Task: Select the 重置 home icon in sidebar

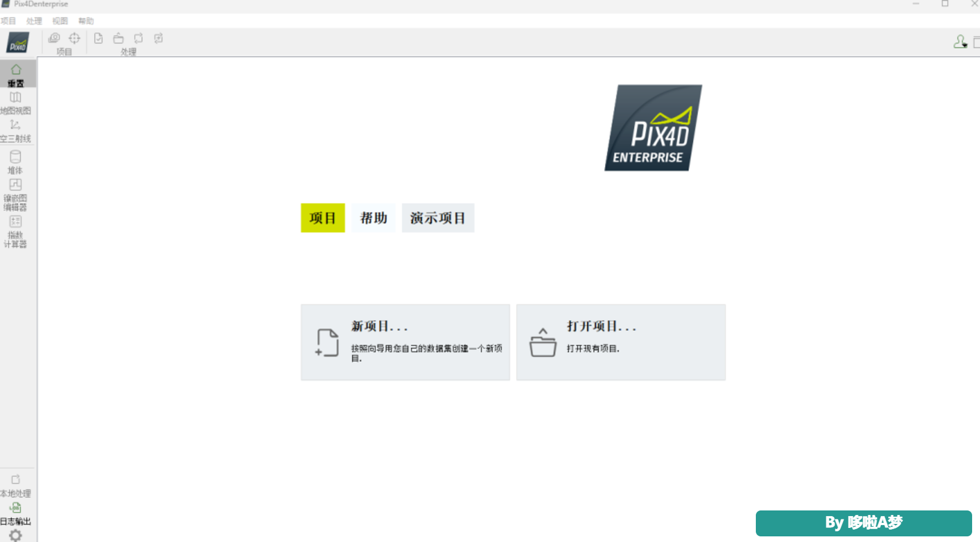Action: pyautogui.click(x=16, y=74)
